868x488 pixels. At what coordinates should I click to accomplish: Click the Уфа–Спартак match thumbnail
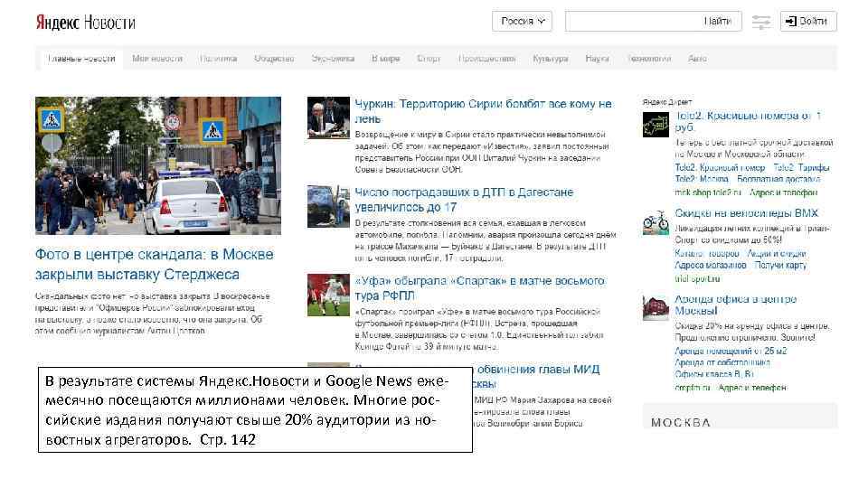[x=328, y=295]
